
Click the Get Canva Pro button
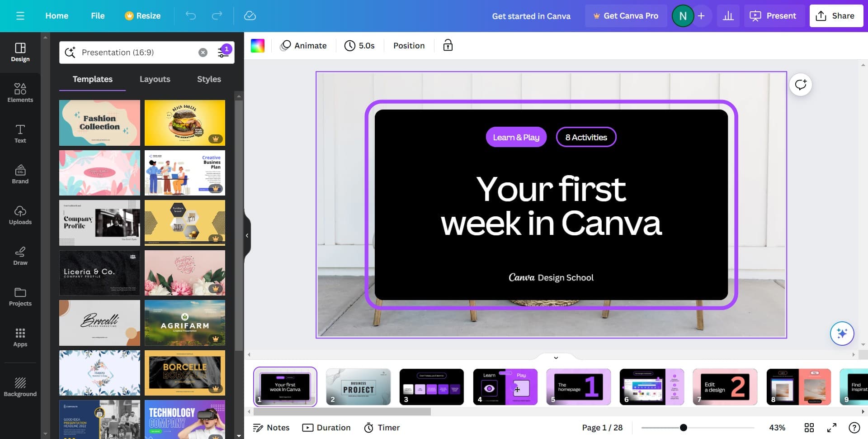pyautogui.click(x=626, y=16)
